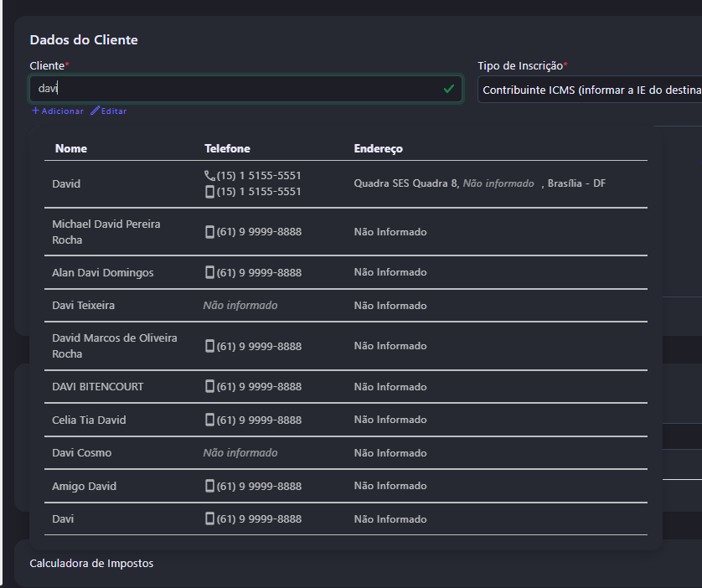Viewport: 702px width, 588px height.
Task: Click the Endereço column header
Action: pos(378,148)
